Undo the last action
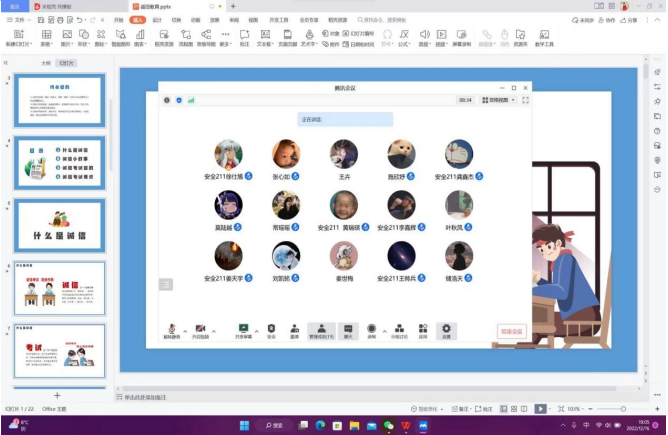The width and height of the screenshot is (668, 435). click(79, 20)
